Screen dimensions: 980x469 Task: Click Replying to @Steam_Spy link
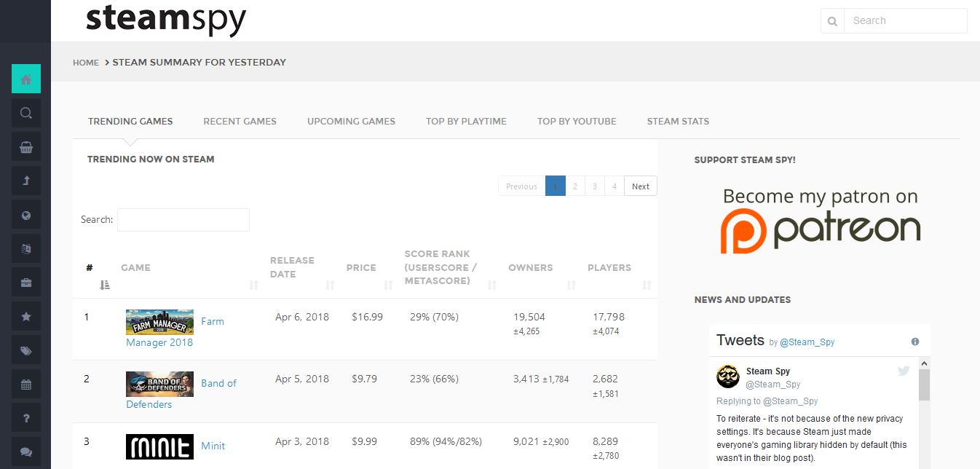(767, 401)
